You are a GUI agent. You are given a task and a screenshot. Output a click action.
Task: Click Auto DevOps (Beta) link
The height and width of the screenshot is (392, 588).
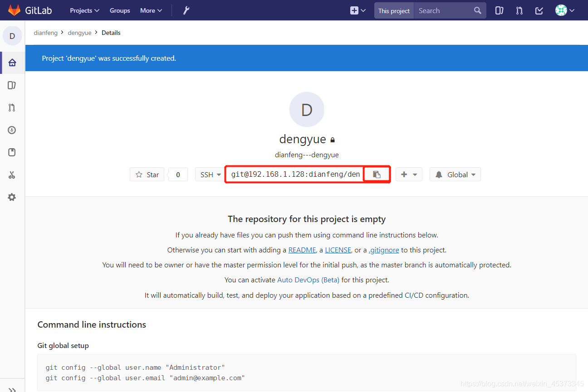pyautogui.click(x=308, y=280)
